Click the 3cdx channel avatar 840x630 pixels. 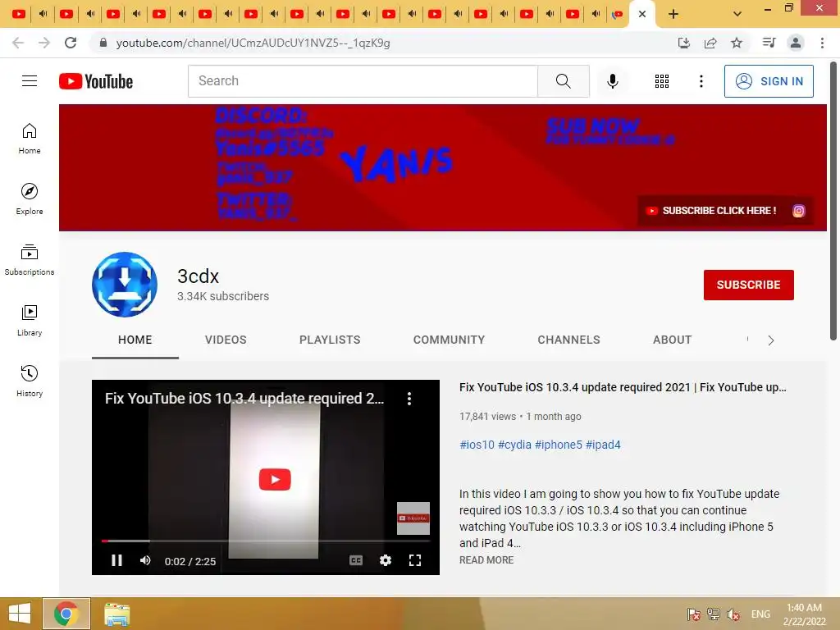click(125, 285)
